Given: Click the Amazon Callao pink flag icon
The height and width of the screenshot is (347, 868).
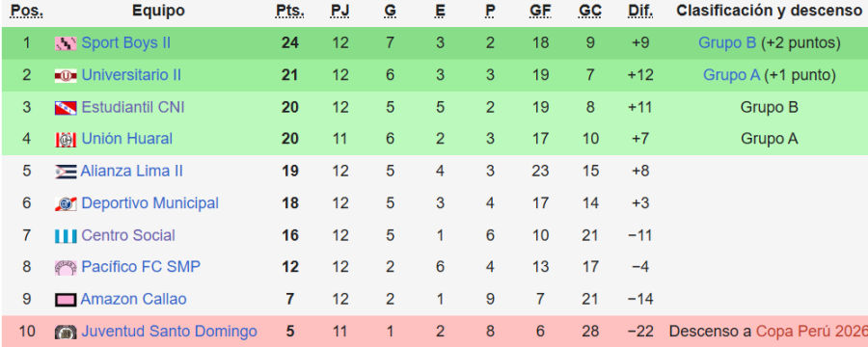Looking at the screenshot, I should click(66, 300).
